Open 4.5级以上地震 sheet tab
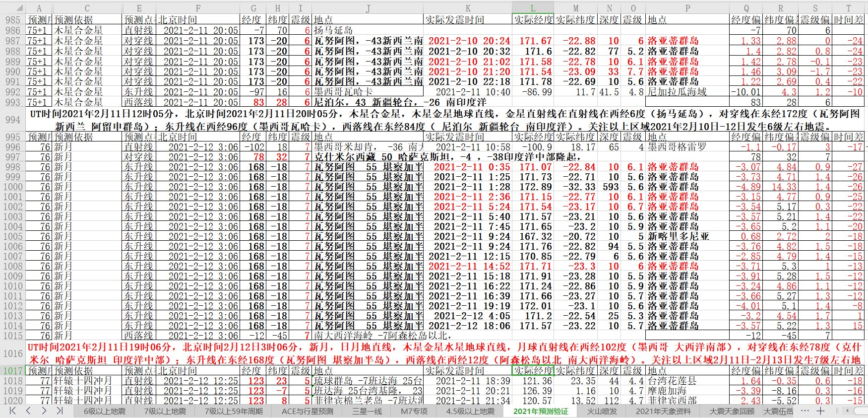 (470, 412)
